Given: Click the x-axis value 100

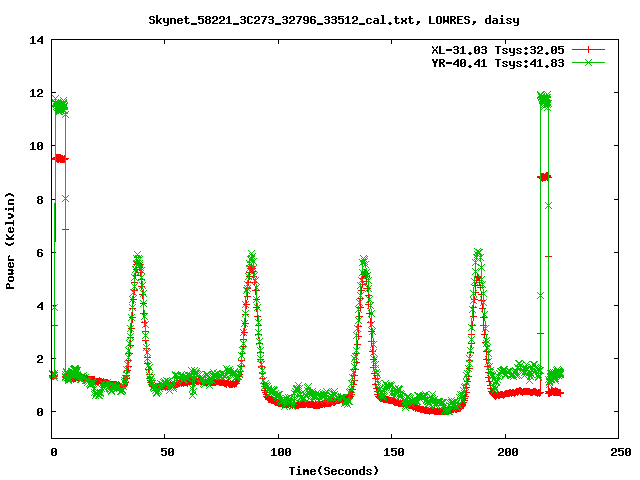Looking at the screenshot, I should (x=280, y=452).
